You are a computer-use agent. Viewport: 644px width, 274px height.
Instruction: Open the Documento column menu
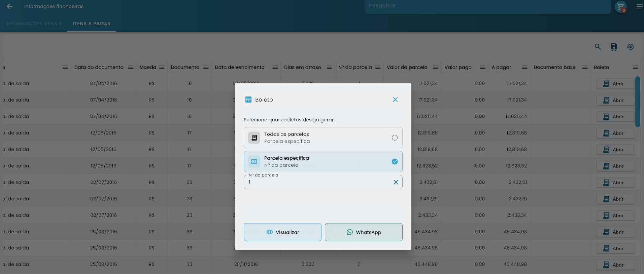206,67
